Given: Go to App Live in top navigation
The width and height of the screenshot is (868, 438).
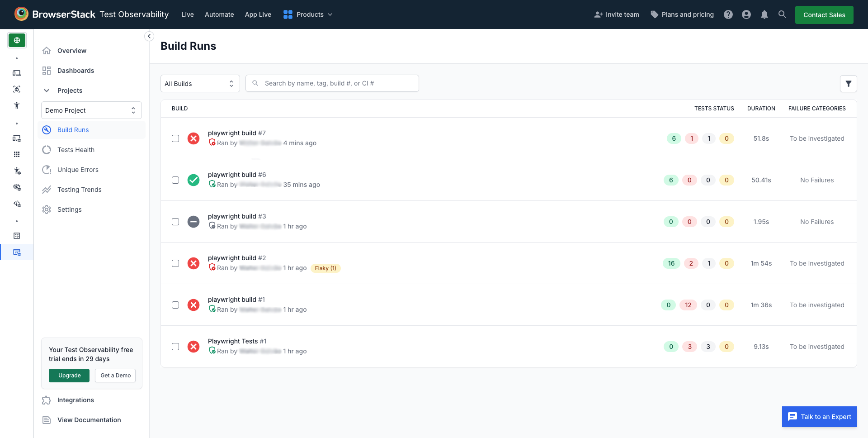Looking at the screenshot, I should [x=258, y=14].
